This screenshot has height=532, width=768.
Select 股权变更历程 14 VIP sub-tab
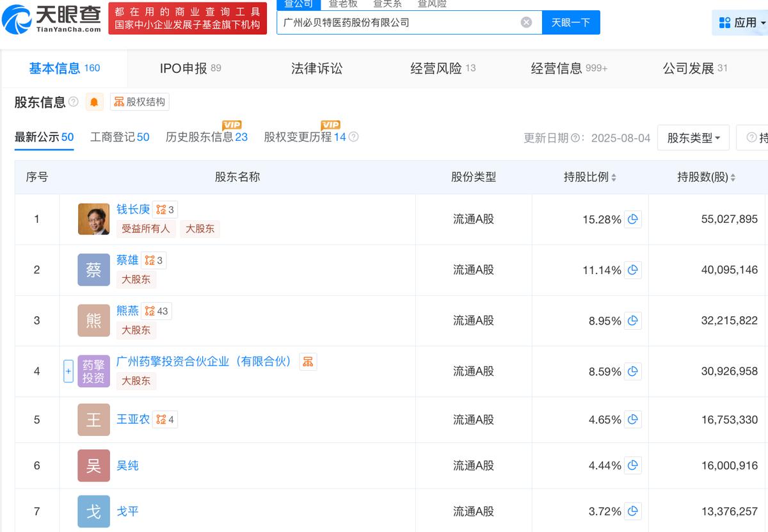coord(305,137)
